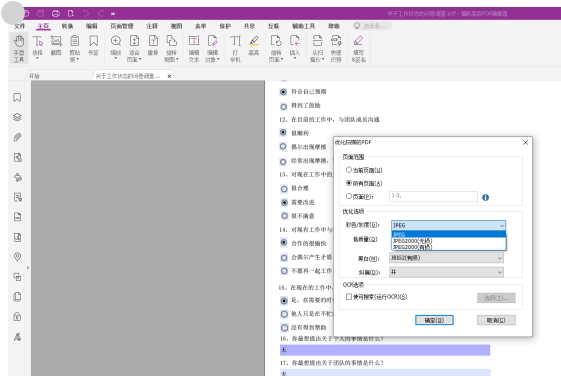The height and width of the screenshot is (376, 561).
Task: Select the 很顺利 radio button in document
Action: click(283, 133)
